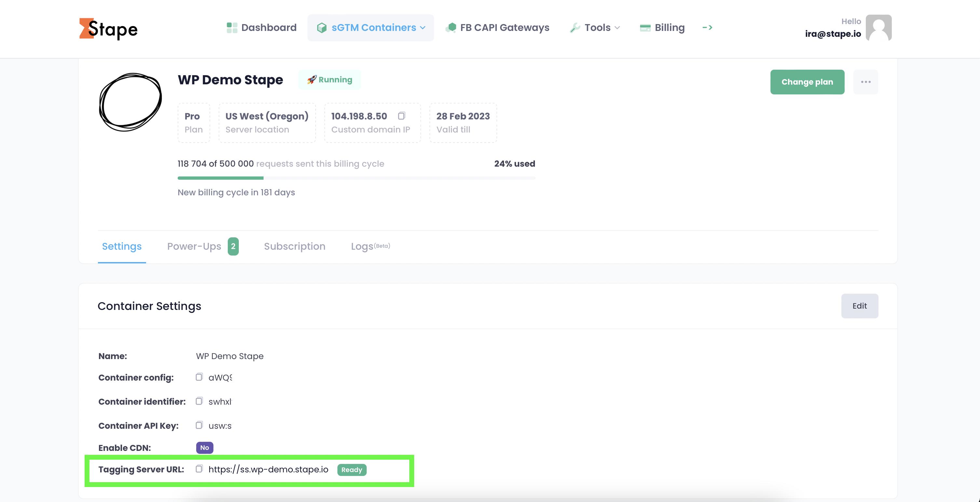Screen dimensions: 980x502
Task: Click the 118 704 of 500 000 requests text
Action: coord(281,164)
